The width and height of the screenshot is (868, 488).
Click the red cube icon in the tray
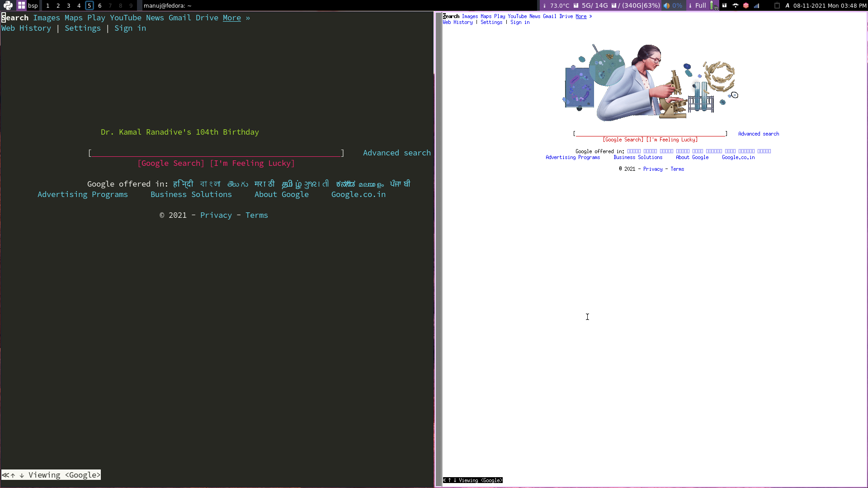click(x=745, y=5)
